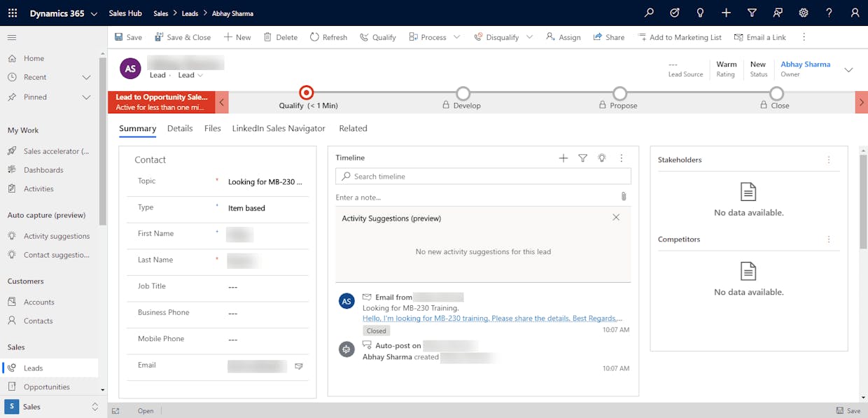
Task: Delete this lead record
Action: [281, 37]
